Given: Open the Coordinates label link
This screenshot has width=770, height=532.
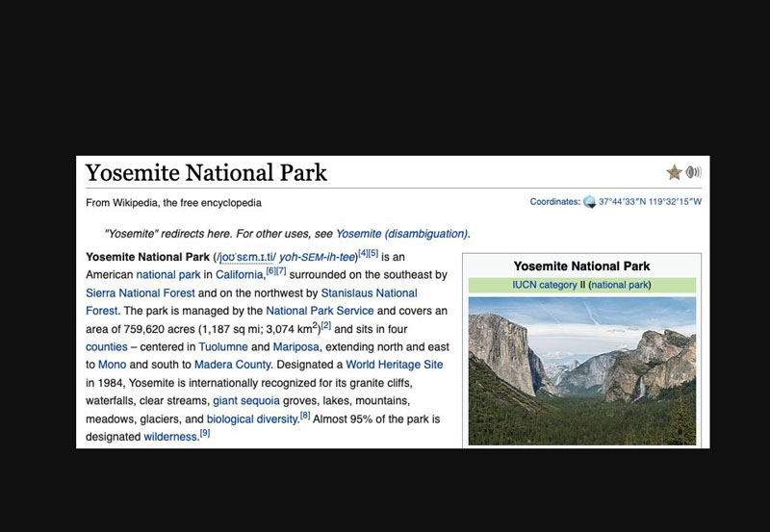Looking at the screenshot, I should click(555, 202).
